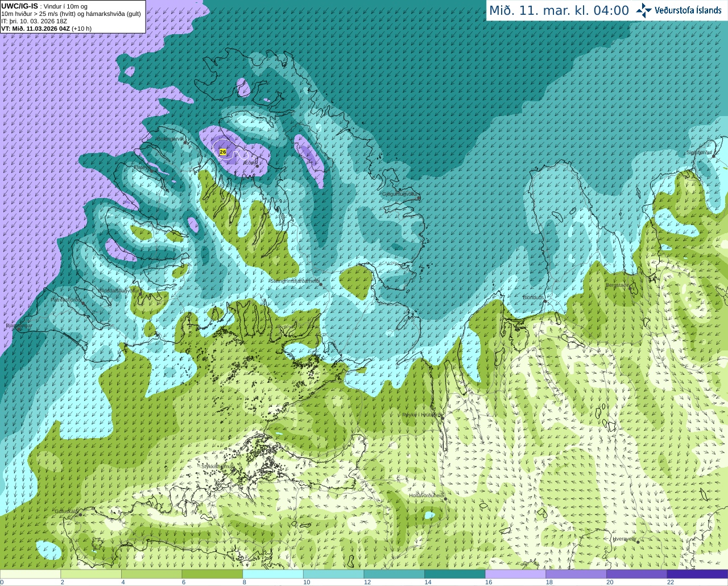Viewport: 728px width, 586px height.
Task: Click the 'Patreksfjörður' place label
Action: [x=67, y=299]
